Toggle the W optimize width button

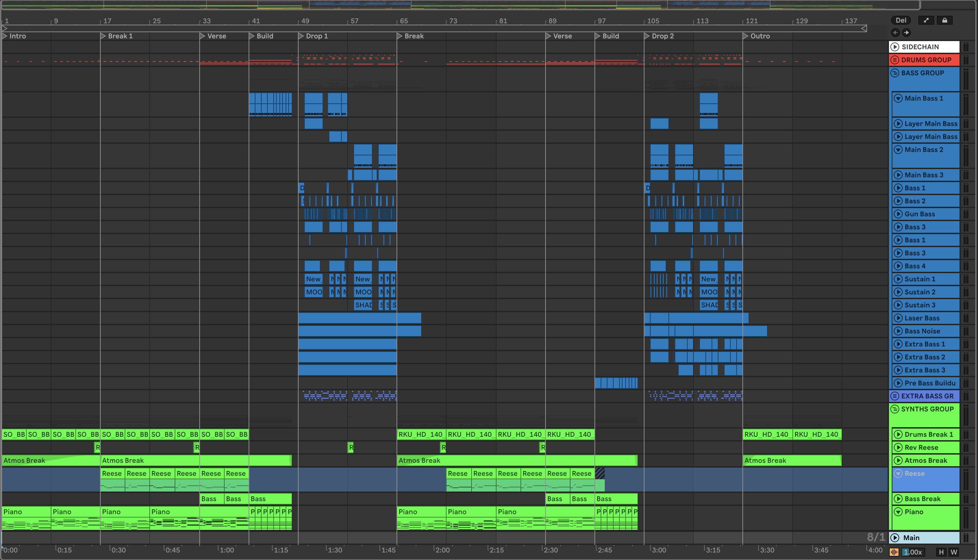point(954,552)
